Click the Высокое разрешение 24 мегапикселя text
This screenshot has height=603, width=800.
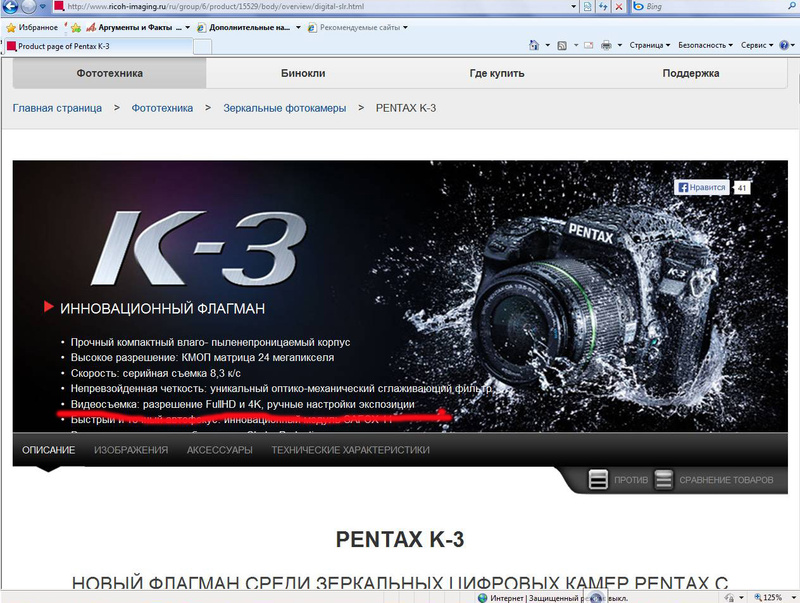(x=202, y=358)
